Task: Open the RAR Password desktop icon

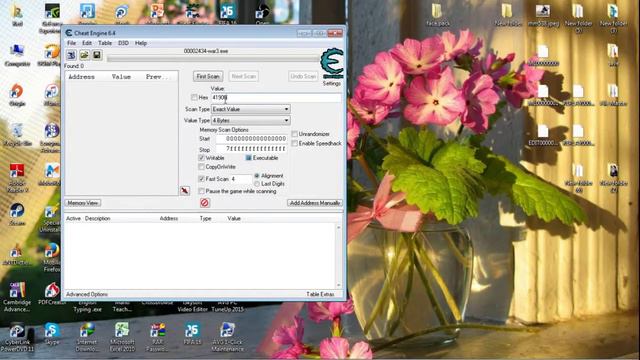Action: click(x=157, y=338)
